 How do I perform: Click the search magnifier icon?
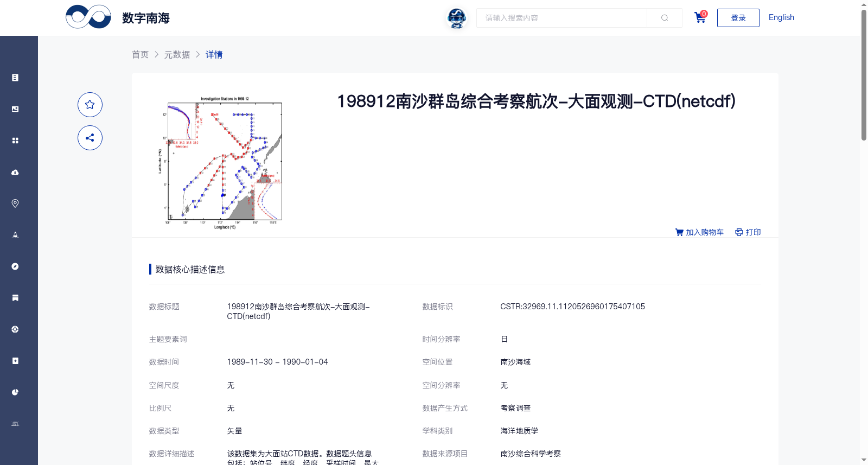pyautogui.click(x=665, y=18)
